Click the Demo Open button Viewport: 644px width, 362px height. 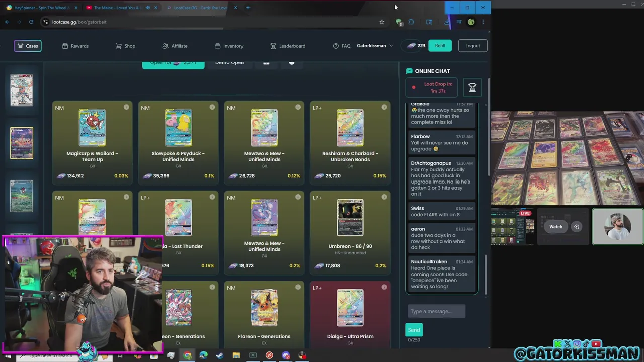[229, 63]
